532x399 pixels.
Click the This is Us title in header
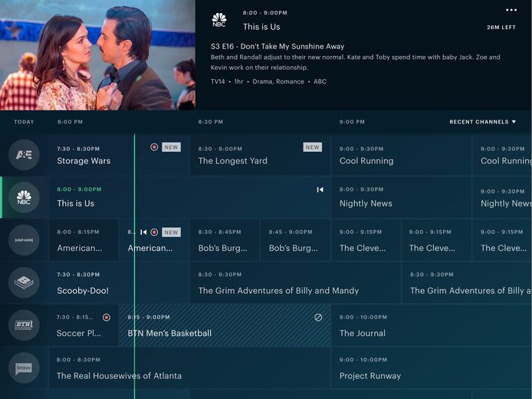(261, 27)
